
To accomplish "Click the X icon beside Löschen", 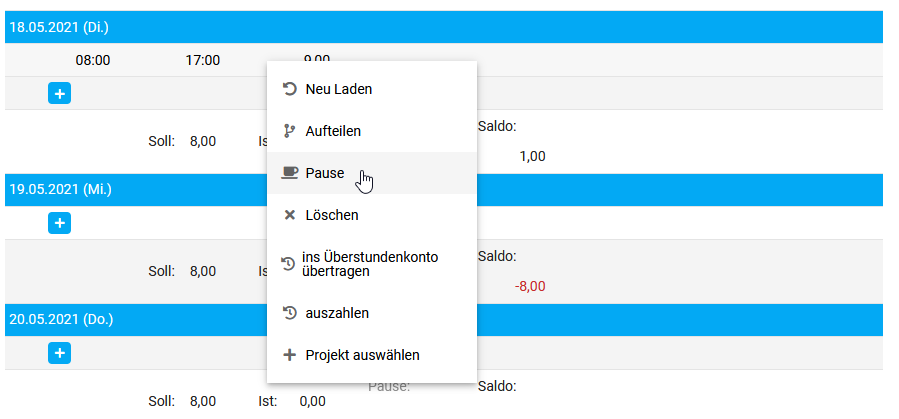I will pos(290,215).
